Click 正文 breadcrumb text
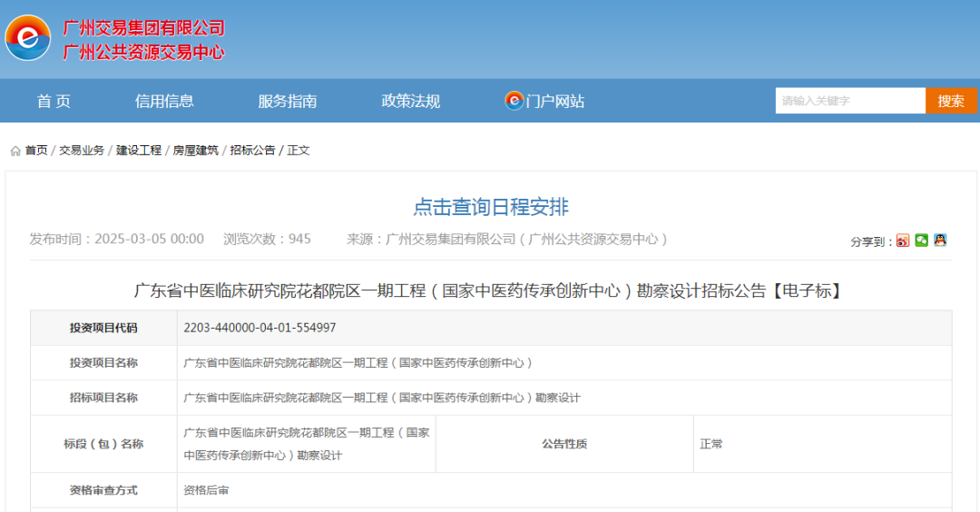The width and height of the screenshot is (980, 512). coord(299,151)
